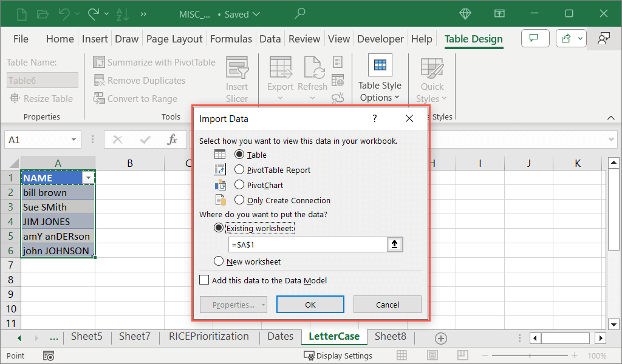Open the NAME column filter dropdown
This screenshot has height=364, width=622.
tap(89, 178)
